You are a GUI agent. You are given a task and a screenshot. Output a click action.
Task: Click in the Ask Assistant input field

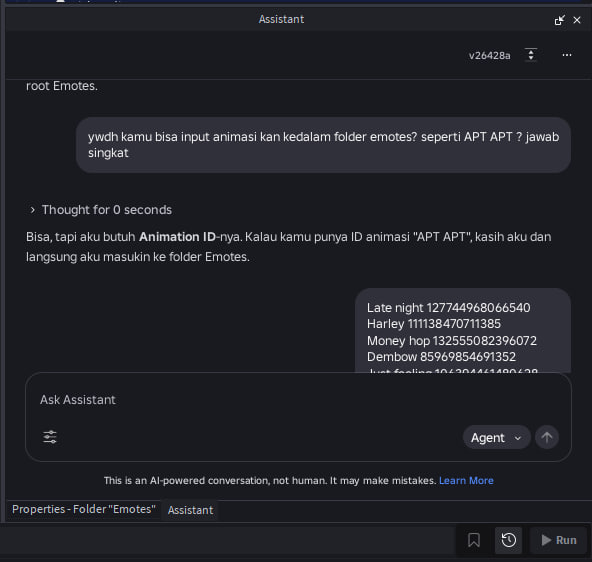[x=298, y=400]
